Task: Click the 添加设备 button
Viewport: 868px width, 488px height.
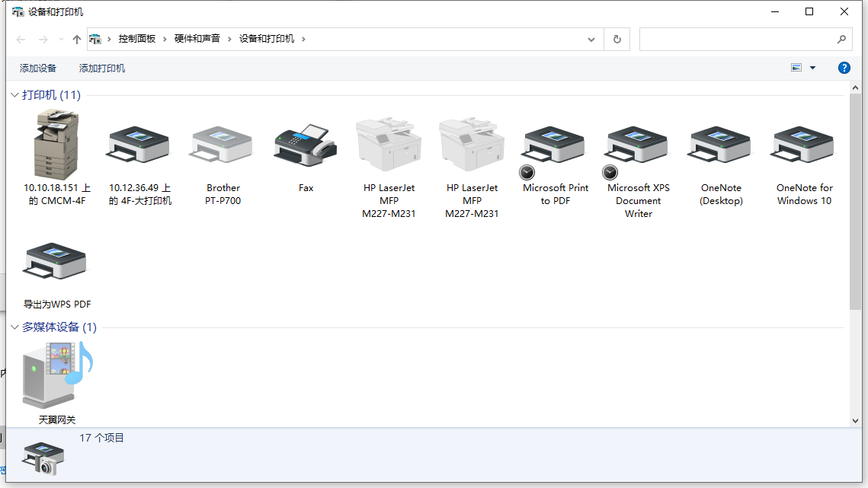Action: click(x=38, y=69)
